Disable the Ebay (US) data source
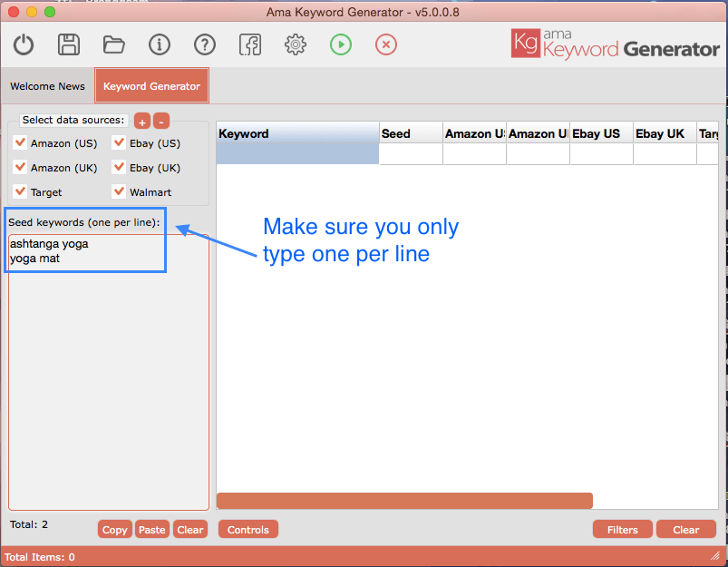Viewport: 728px width, 567px height. pos(119,142)
